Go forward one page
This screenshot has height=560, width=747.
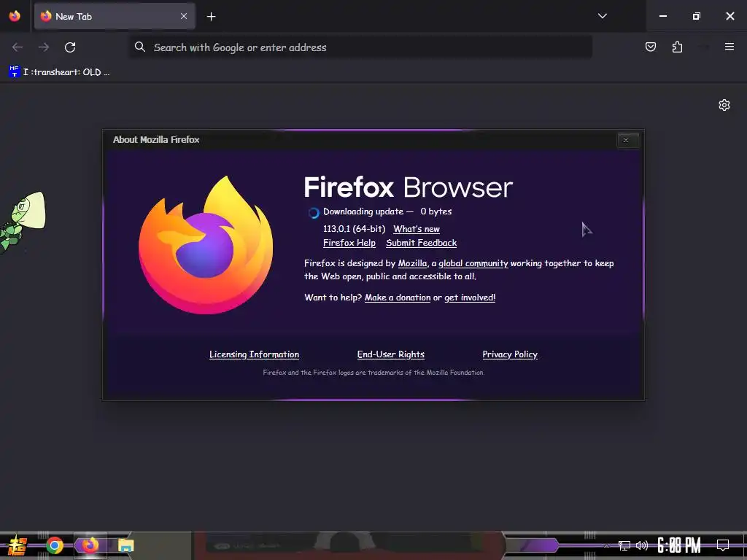(44, 47)
